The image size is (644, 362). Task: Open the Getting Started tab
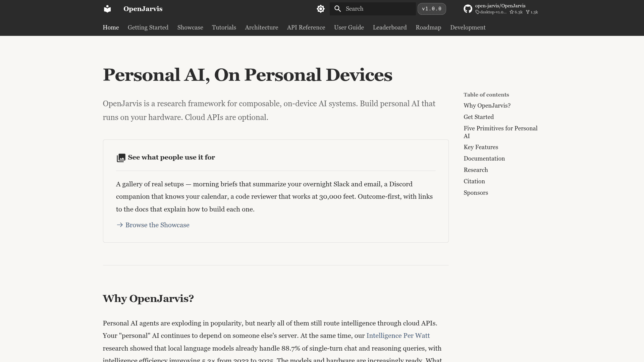[148, 27]
